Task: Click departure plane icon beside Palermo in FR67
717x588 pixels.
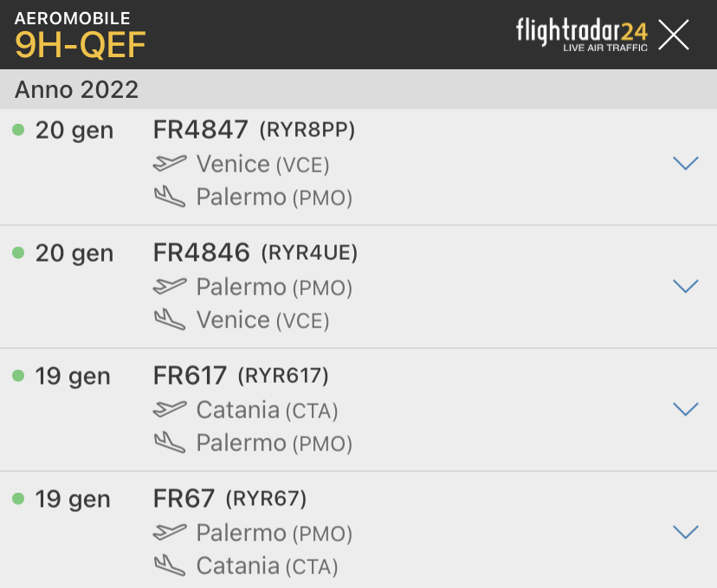Action: [x=170, y=532]
